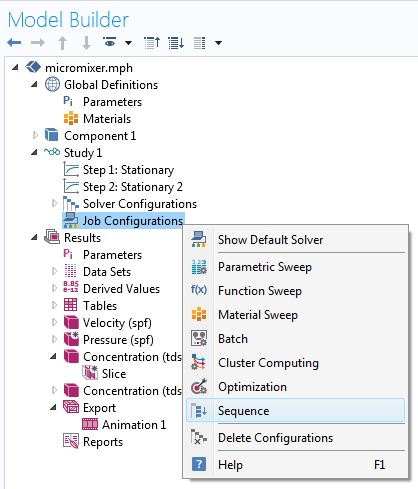
Task: Click the Expand All toolbar icon
Action: (x=176, y=43)
